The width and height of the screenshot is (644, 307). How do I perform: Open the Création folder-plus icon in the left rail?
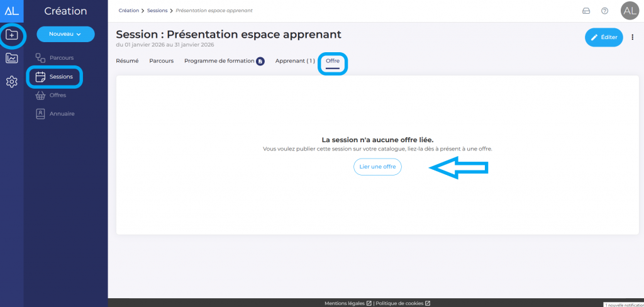click(11, 35)
